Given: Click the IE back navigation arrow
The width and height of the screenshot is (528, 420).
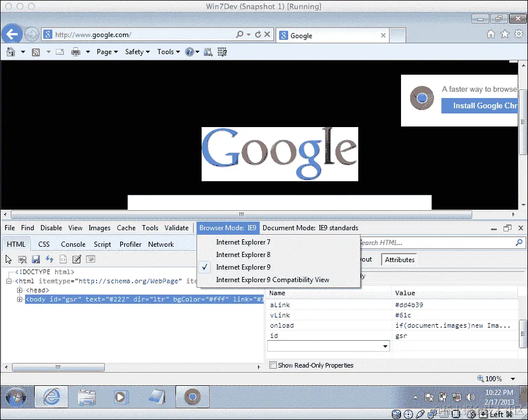Looking at the screenshot, I should pyautogui.click(x=12, y=34).
